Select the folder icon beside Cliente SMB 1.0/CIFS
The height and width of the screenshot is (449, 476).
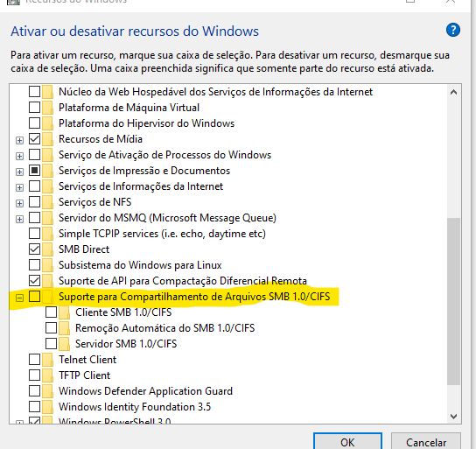click(65, 312)
